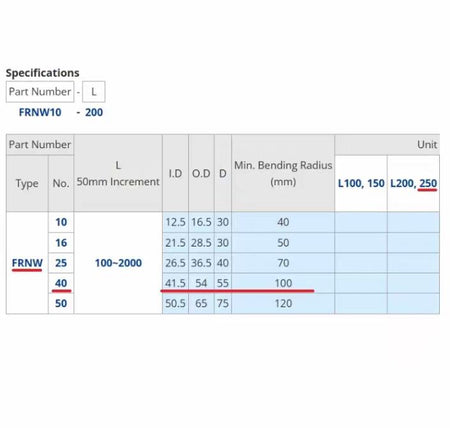450x428 pixels.
Task: Select part number 10
Action: (61, 222)
